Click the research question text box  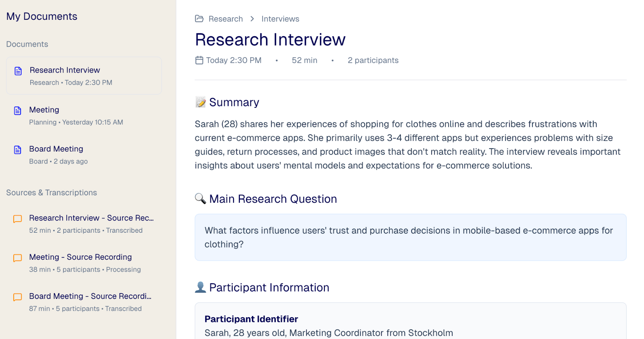[411, 238]
